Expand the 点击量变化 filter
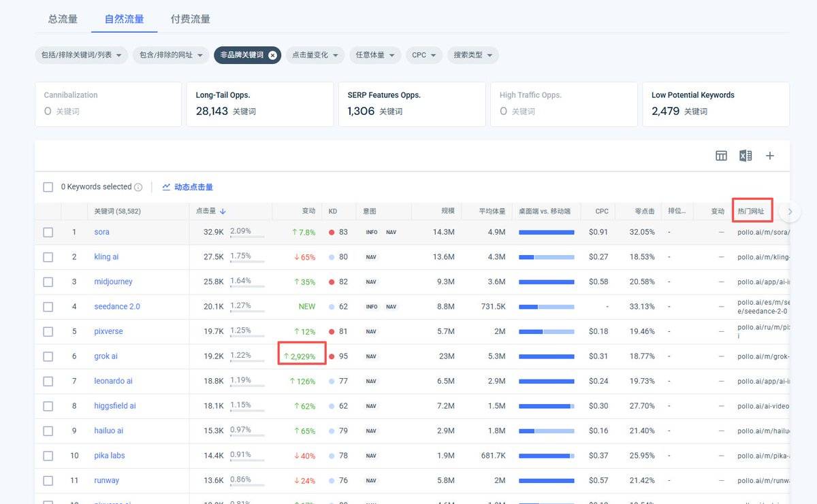The width and height of the screenshot is (817, 504). [315, 55]
